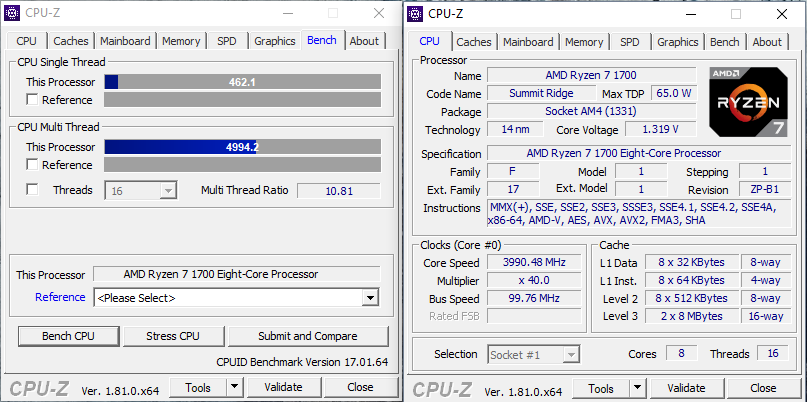Click L1 Data value 8 x 32 KBytes
The height and width of the screenshot is (402, 807).
tap(692, 263)
